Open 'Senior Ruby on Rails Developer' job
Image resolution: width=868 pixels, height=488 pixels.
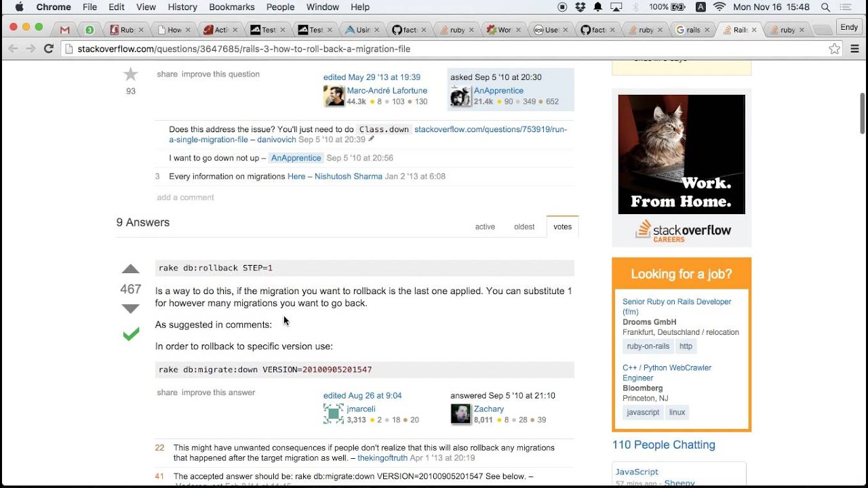pos(677,307)
